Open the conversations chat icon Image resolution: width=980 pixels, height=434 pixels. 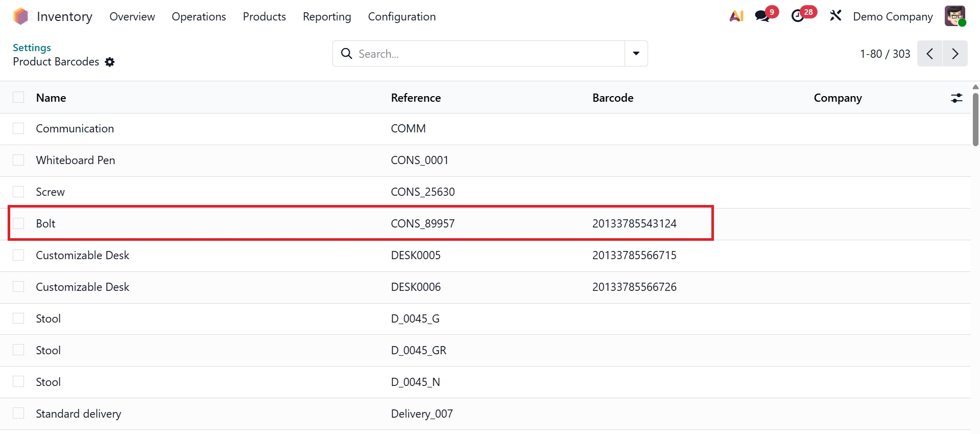pos(762,16)
